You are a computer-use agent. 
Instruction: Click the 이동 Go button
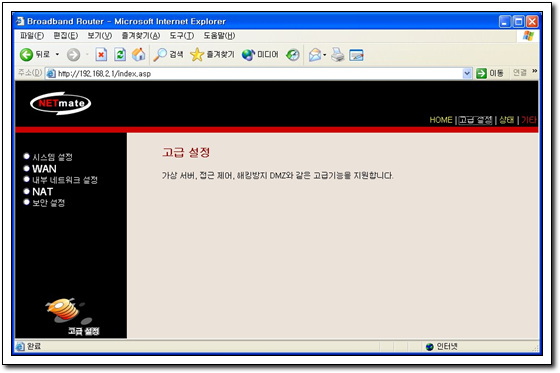(x=490, y=73)
